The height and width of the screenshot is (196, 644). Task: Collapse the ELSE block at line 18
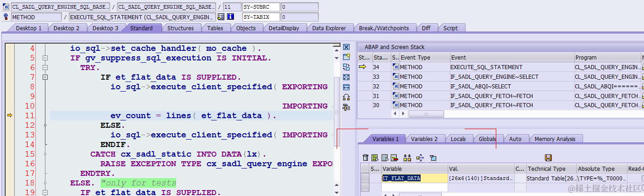click(x=45, y=183)
